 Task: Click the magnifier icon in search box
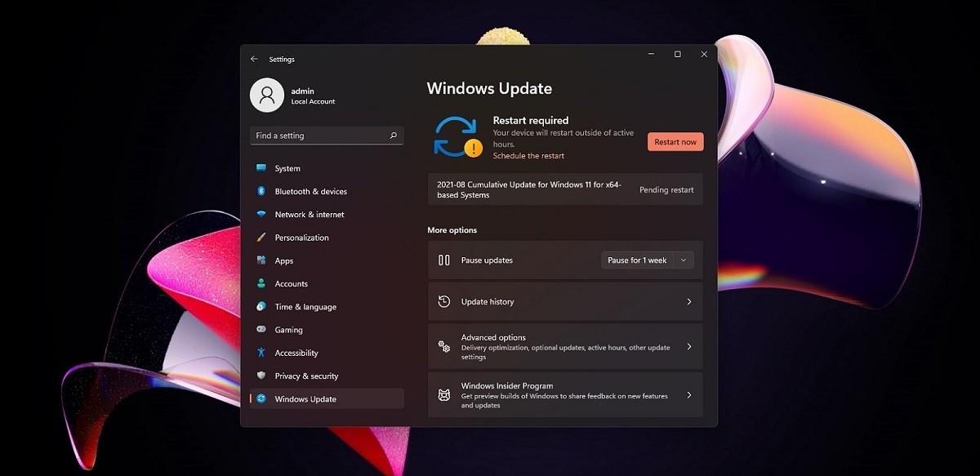pos(393,136)
